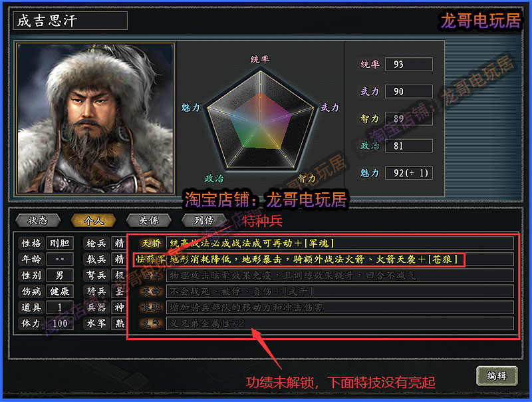Click the dimmed 天命 skill icon
The image size is (532, 402).
(152, 292)
